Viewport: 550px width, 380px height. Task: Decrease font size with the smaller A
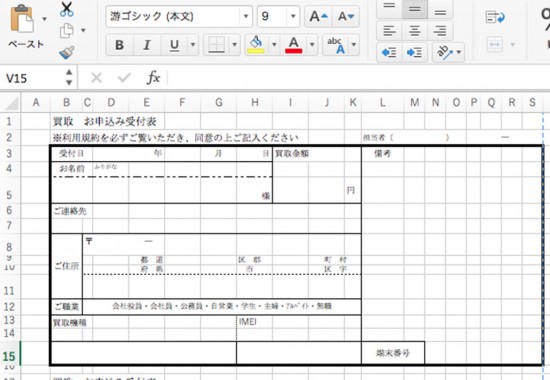[346, 16]
